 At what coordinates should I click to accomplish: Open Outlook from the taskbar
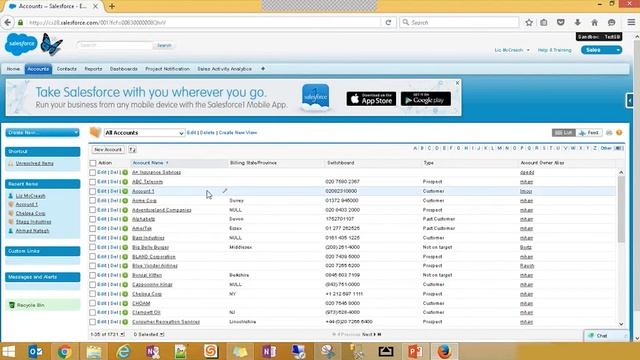coord(36,351)
